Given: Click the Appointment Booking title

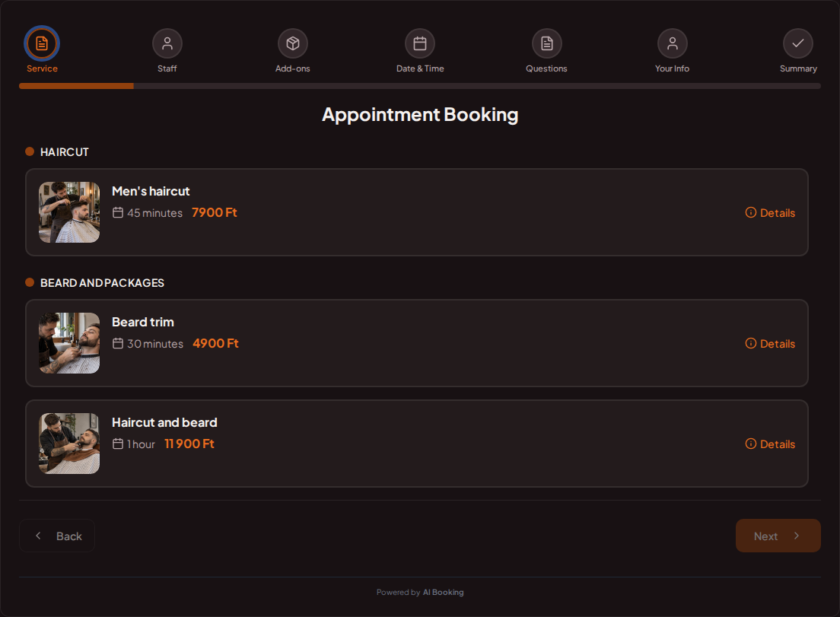Looking at the screenshot, I should click(420, 115).
